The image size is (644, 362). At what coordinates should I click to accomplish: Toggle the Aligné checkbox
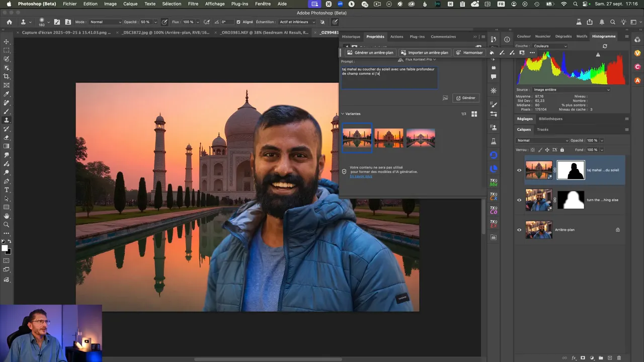tap(238, 22)
